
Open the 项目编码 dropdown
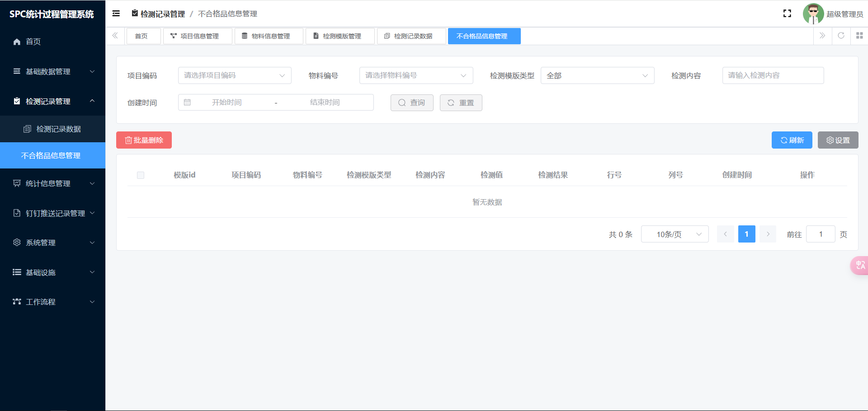(235, 75)
